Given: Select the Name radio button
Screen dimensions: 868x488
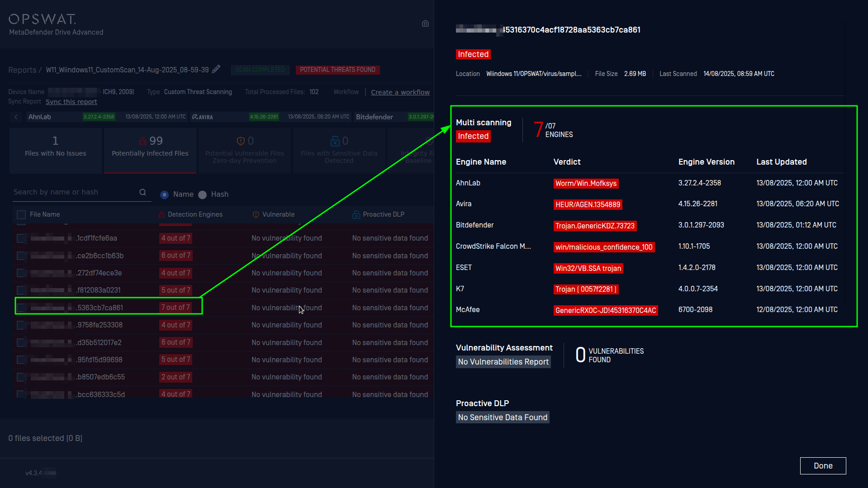Looking at the screenshot, I should pos(164,194).
